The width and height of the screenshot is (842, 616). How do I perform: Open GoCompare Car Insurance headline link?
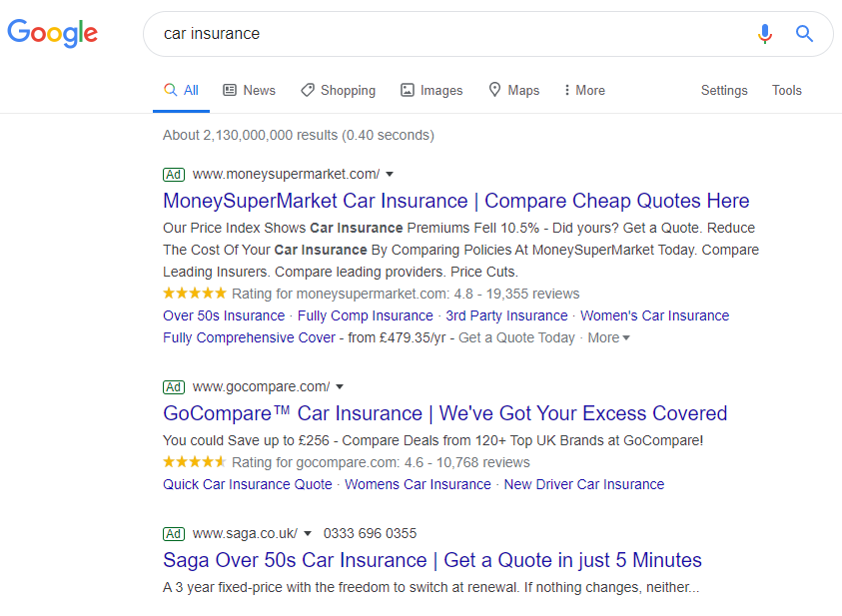click(x=445, y=413)
